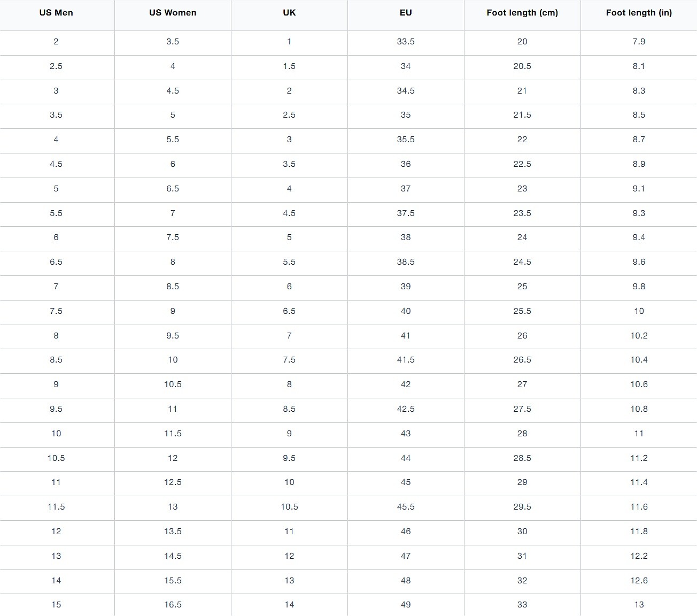This screenshot has width=697, height=616.
Task: Click the US Men column header
Action: (56, 13)
